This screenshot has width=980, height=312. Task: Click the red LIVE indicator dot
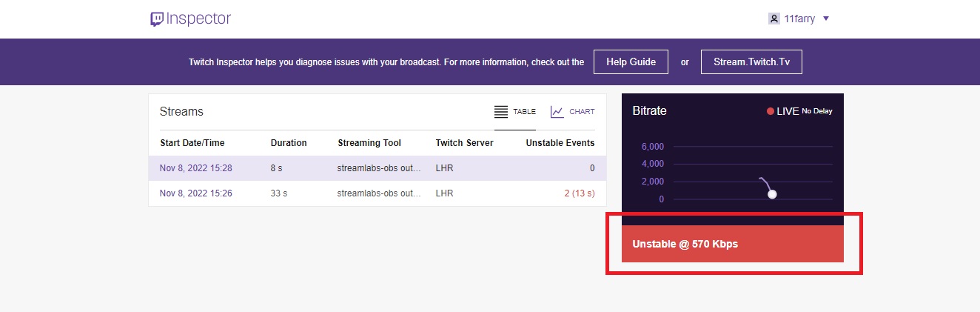click(771, 111)
